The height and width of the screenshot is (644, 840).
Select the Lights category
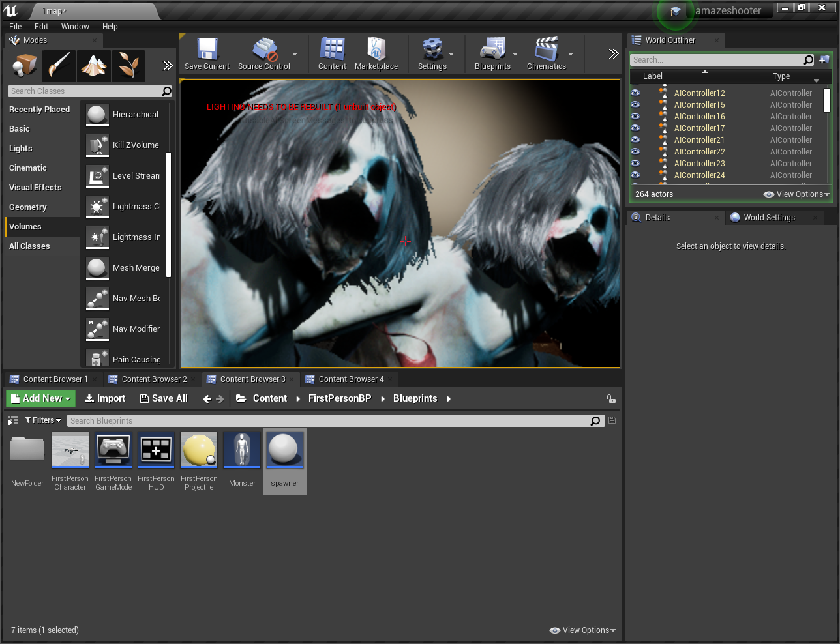click(20, 149)
